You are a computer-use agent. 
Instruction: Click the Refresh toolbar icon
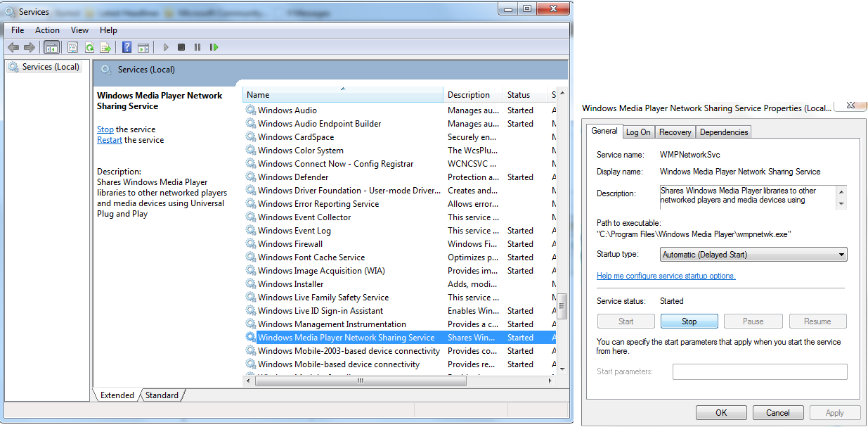click(89, 47)
